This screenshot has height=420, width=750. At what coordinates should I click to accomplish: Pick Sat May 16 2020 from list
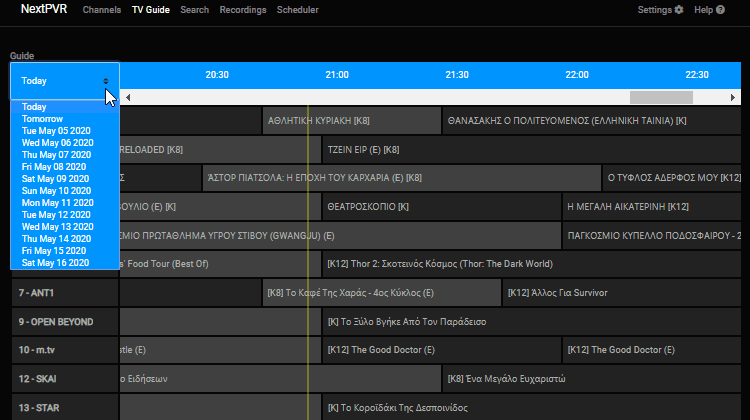coord(57,263)
